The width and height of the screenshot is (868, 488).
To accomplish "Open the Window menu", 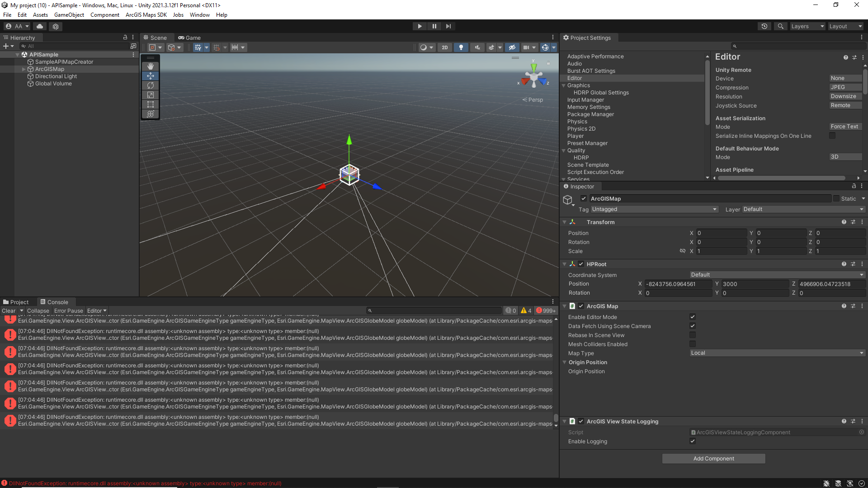I will pyautogui.click(x=200, y=15).
